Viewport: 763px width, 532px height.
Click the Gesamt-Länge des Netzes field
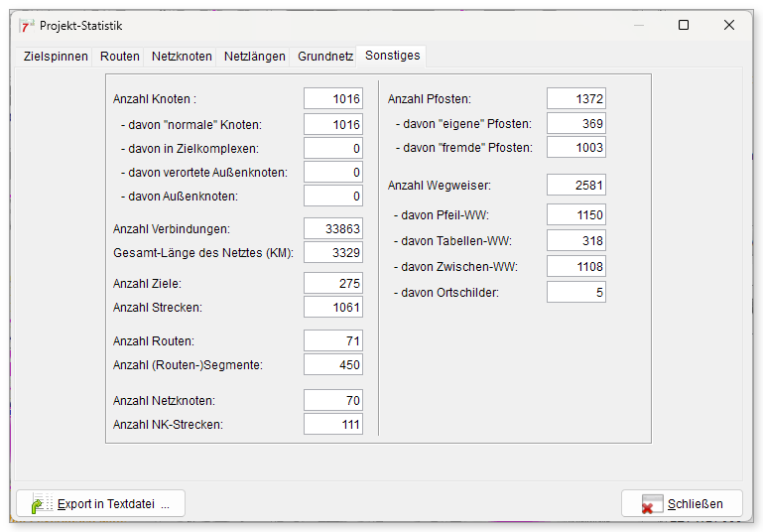(333, 253)
